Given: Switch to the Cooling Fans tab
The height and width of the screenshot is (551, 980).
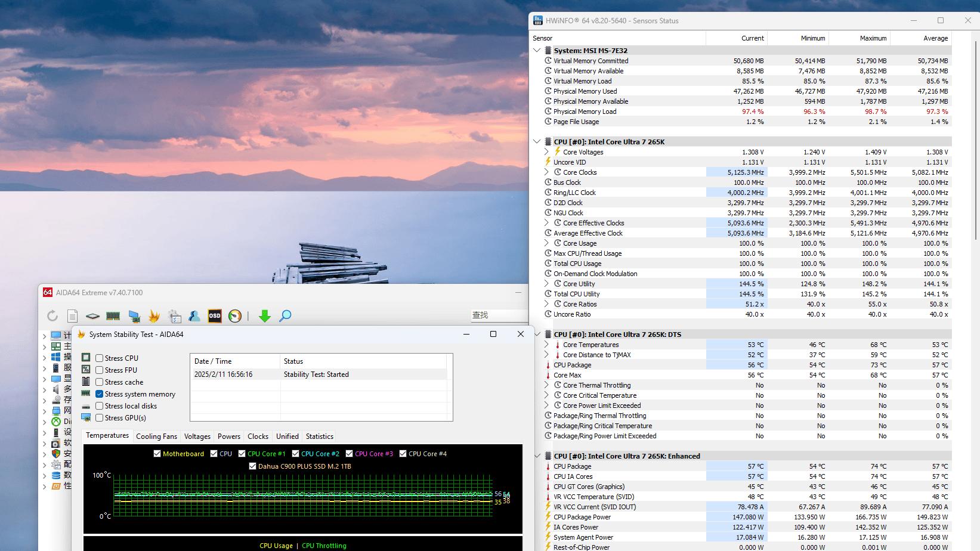Looking at the screenshot, I should [x=156, y=437].
